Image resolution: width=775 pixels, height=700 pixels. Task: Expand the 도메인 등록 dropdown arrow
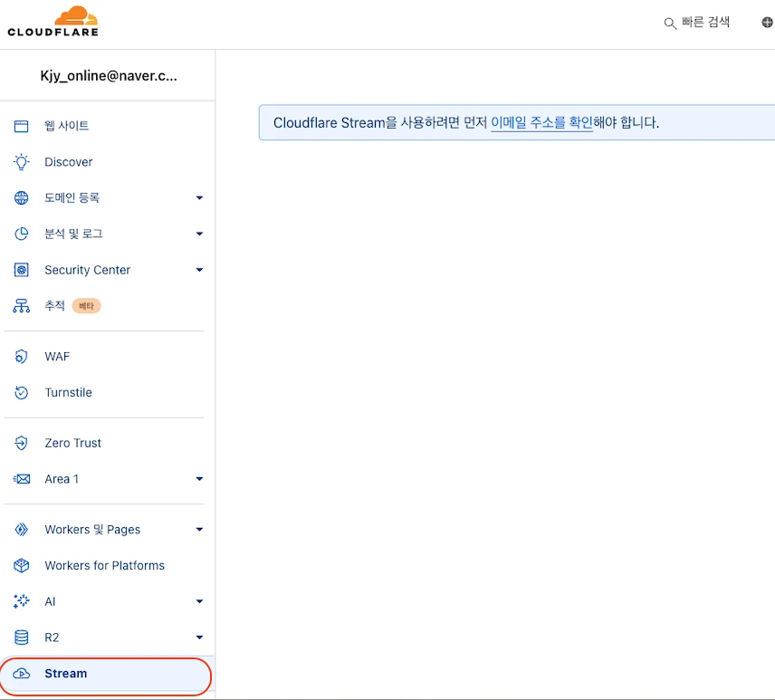(199, 197)
